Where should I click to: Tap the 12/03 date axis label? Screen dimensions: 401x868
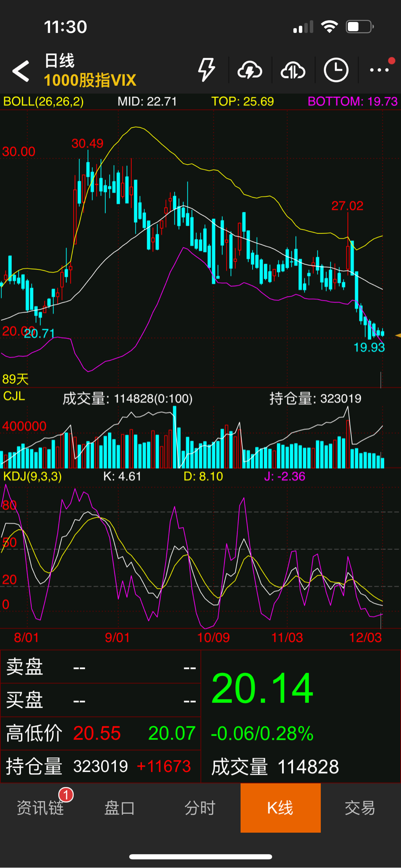365,637
